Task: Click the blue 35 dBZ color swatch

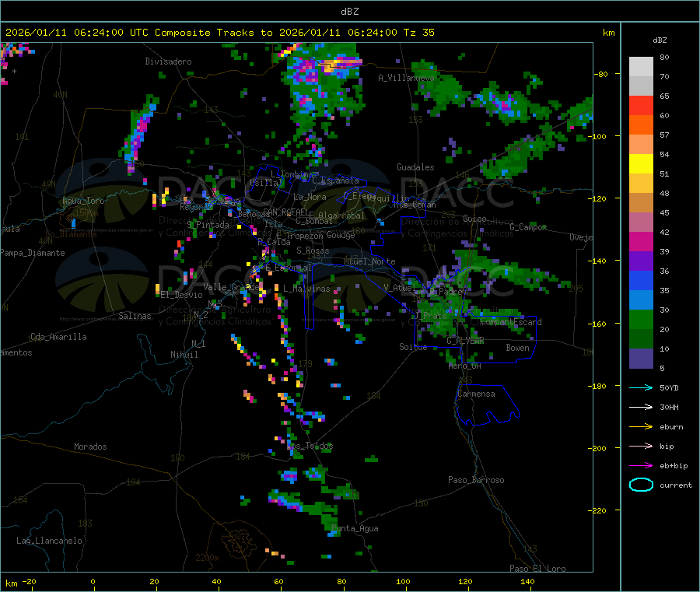Action: (x=641, y=280)
